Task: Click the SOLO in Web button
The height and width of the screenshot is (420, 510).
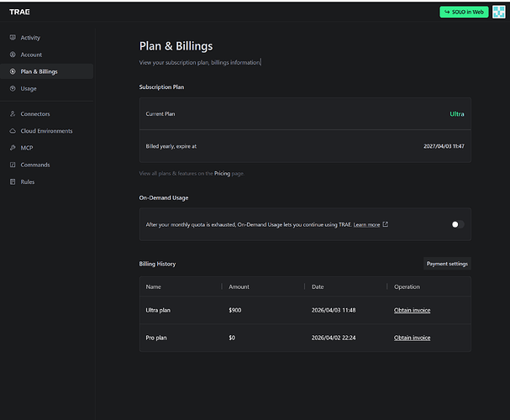Action: 463,12
